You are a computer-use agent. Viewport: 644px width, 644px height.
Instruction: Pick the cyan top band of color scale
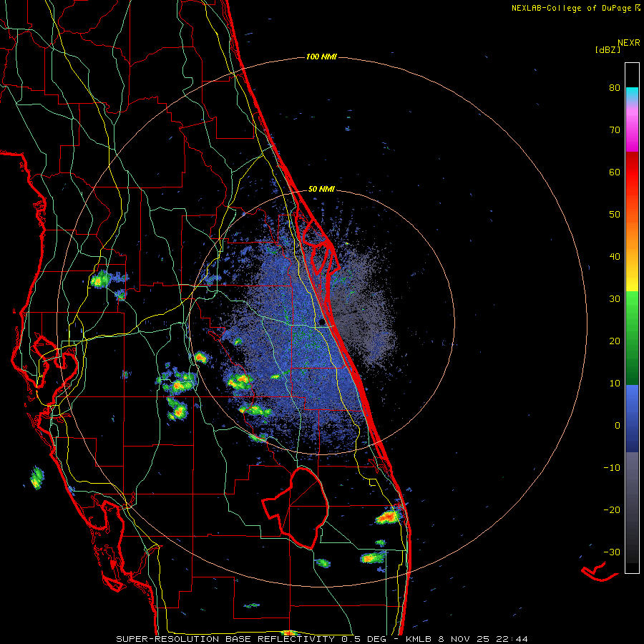point(632,93)
